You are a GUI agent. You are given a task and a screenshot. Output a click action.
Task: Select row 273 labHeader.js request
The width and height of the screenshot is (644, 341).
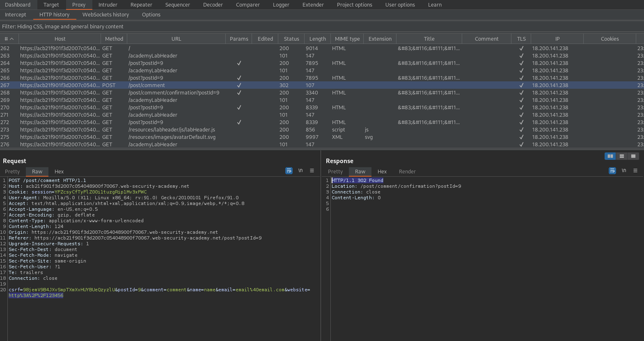pos(322,130)
